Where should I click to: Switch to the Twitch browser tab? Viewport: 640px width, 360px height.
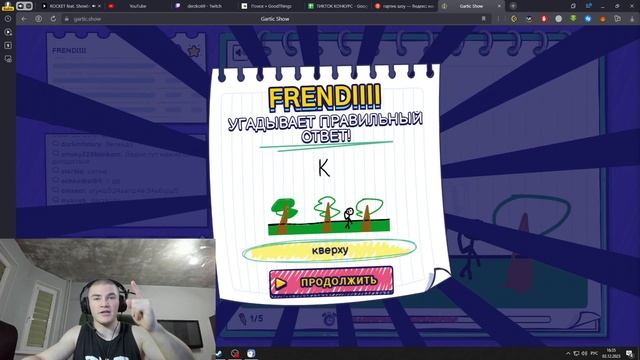(204, 6)
